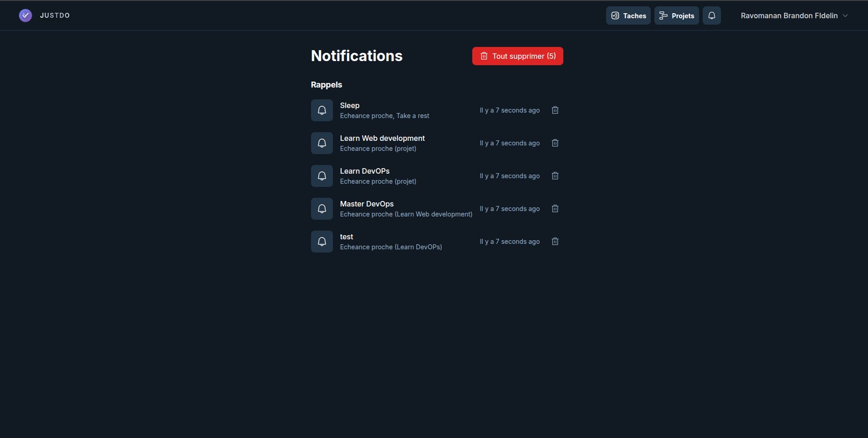868x438 pixels.
Task: Delete the test notification
Action: click(555, 242)
